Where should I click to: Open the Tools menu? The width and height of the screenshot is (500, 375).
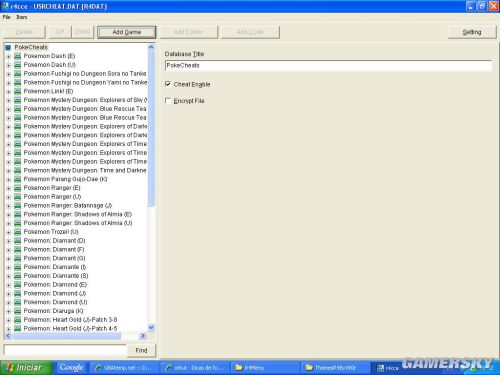click(x=22, y=17)
